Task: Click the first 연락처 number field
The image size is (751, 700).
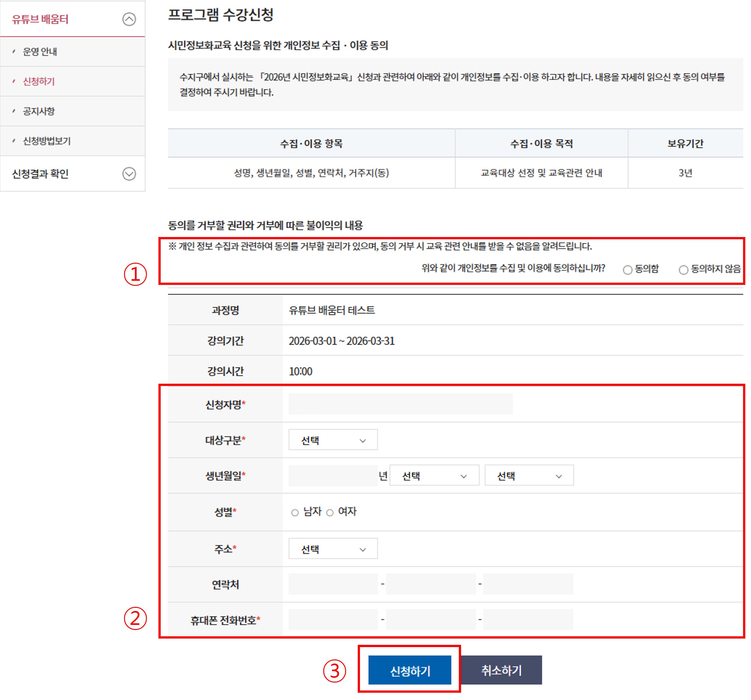Action: pyautogui.click(x=333, y=584)
